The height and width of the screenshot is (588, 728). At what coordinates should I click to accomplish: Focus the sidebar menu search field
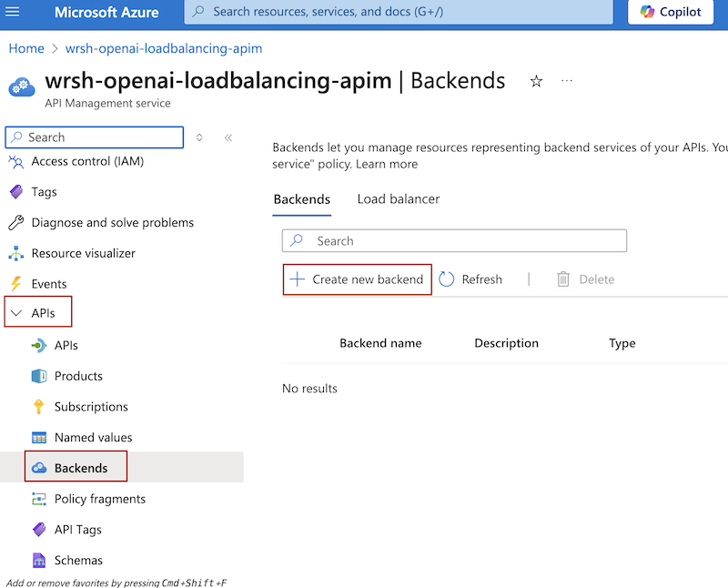tap(95, 137)
